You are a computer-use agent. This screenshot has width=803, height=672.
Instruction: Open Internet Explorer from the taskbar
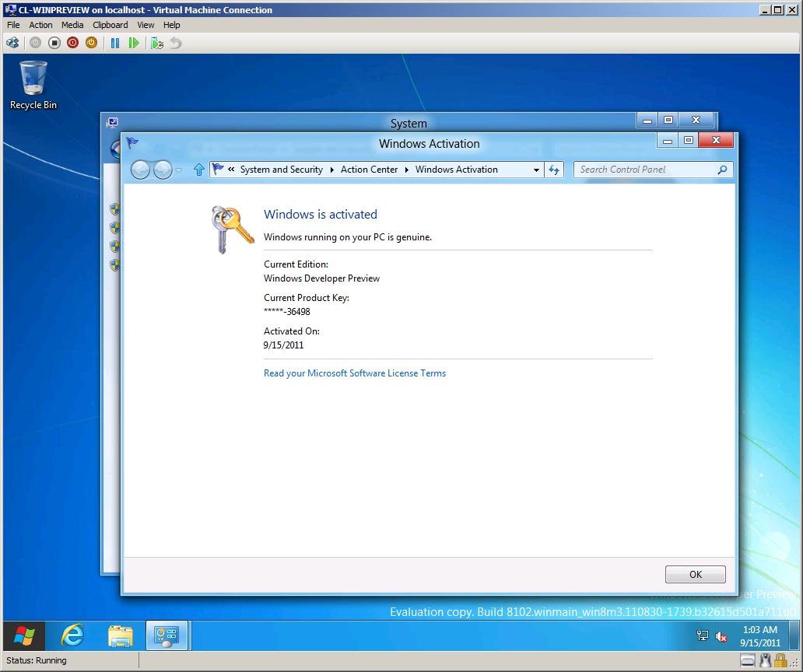[72, 636]
